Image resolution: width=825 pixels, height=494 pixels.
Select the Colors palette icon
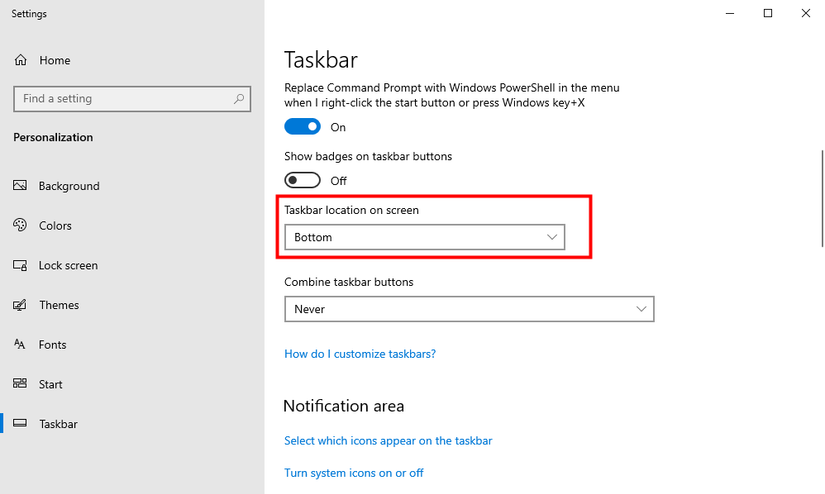(x=19, y=226)
